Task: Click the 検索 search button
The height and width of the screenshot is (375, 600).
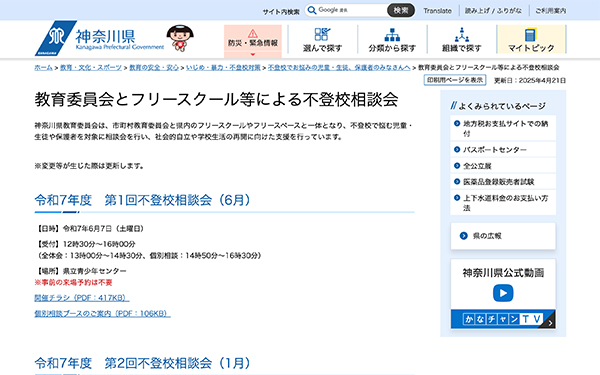Action: [x=401, y=10]
